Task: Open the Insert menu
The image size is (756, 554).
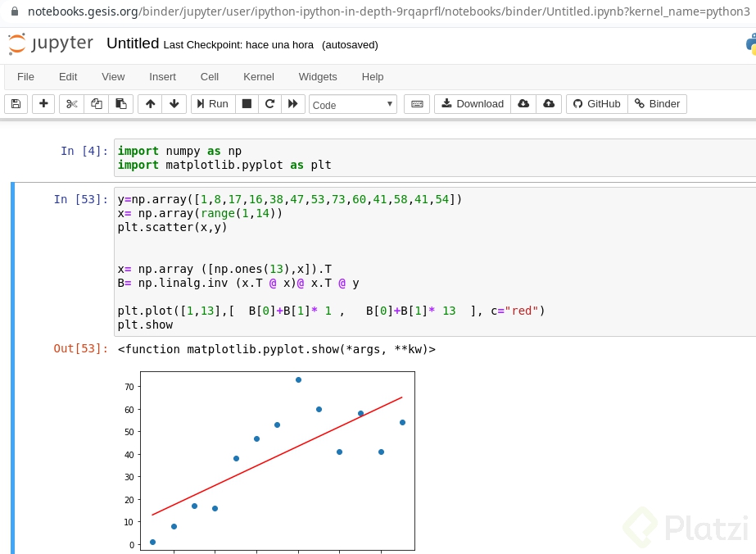Action: point(162,77)
